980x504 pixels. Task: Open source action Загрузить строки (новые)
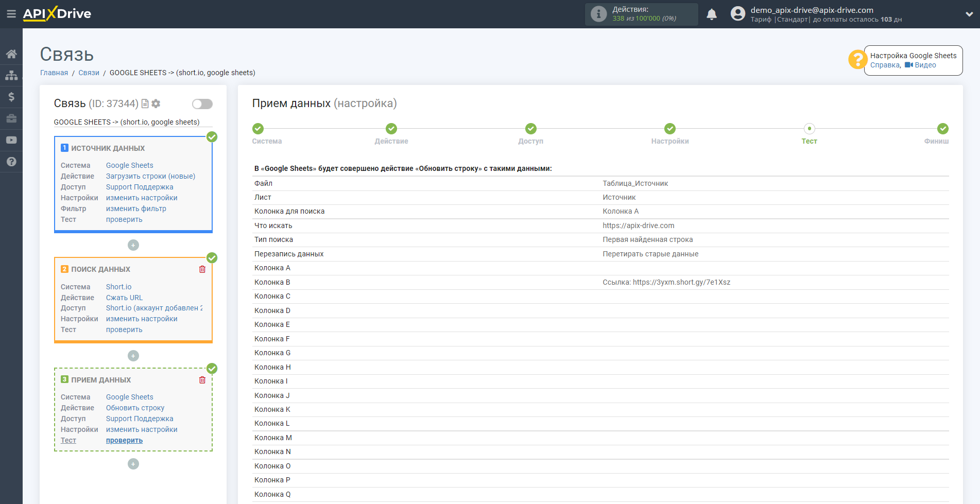pos(150,176)
